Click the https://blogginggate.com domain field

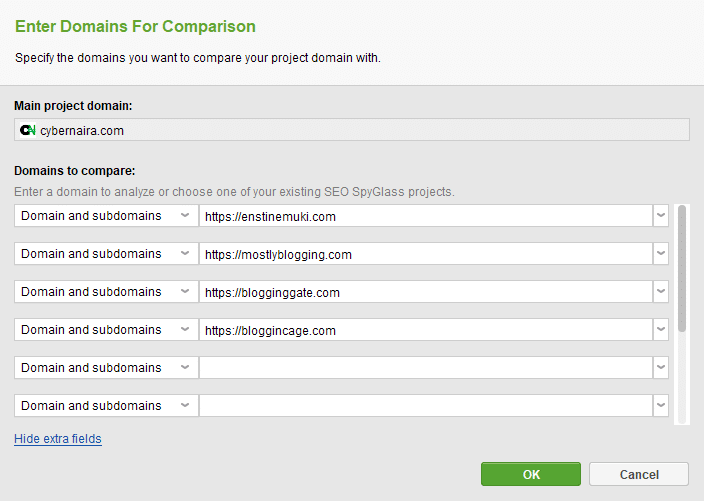tap(425, 292)
